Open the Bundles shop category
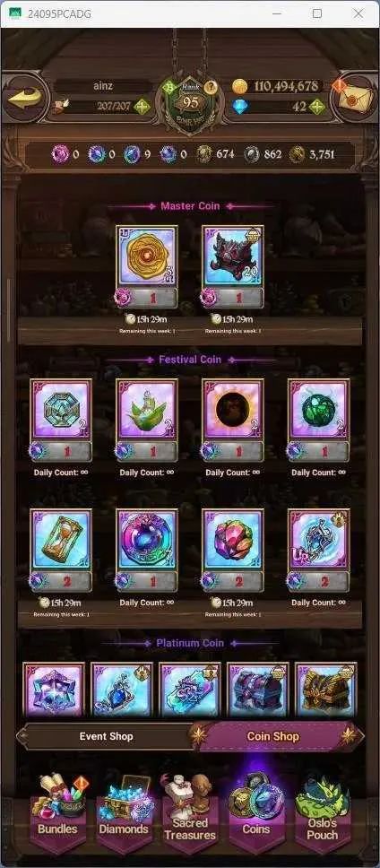 tap(57, 814)
